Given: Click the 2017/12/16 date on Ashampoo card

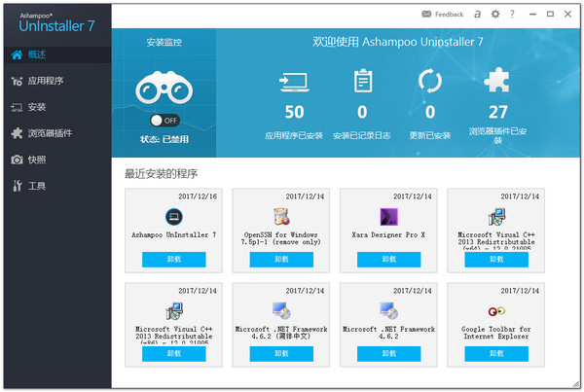Looking at the screenshot, I should [198, 196].
